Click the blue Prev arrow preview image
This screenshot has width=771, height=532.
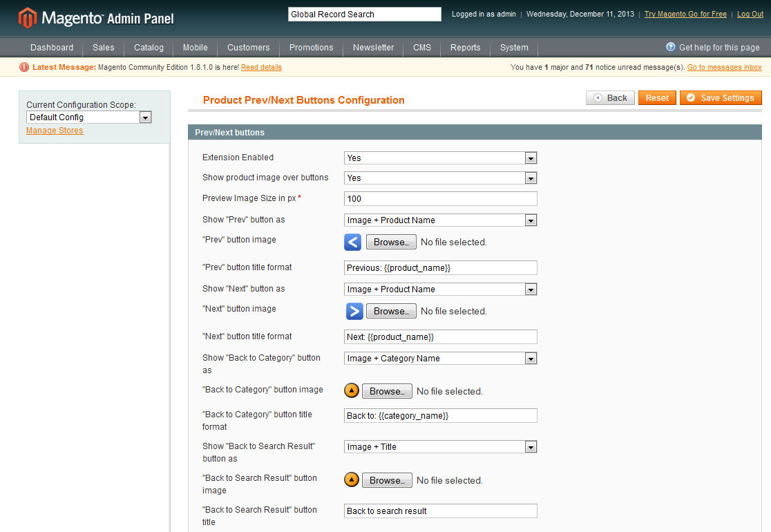point(352,242)
